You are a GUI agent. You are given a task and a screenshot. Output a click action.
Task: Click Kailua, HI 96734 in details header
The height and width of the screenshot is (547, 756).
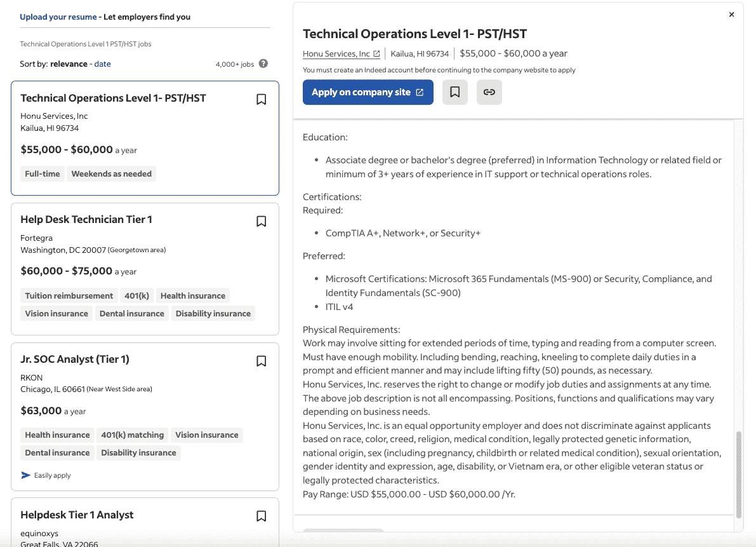(420, 53)
